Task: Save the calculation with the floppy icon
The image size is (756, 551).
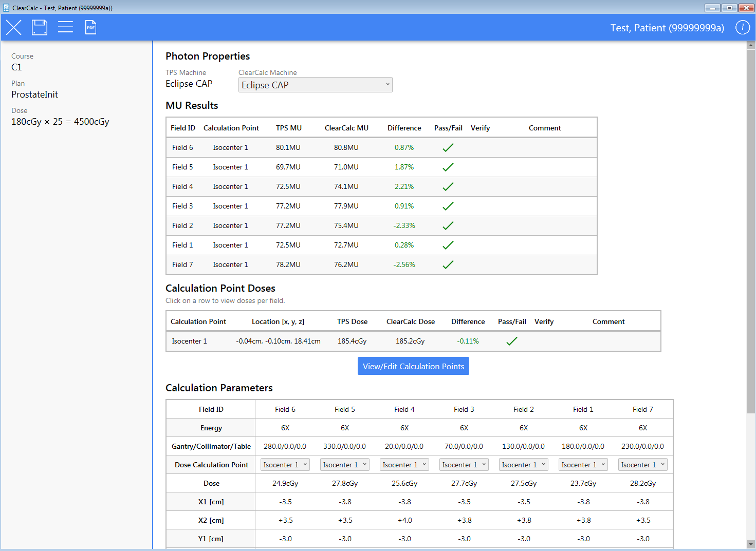Action: click(40, 27)
